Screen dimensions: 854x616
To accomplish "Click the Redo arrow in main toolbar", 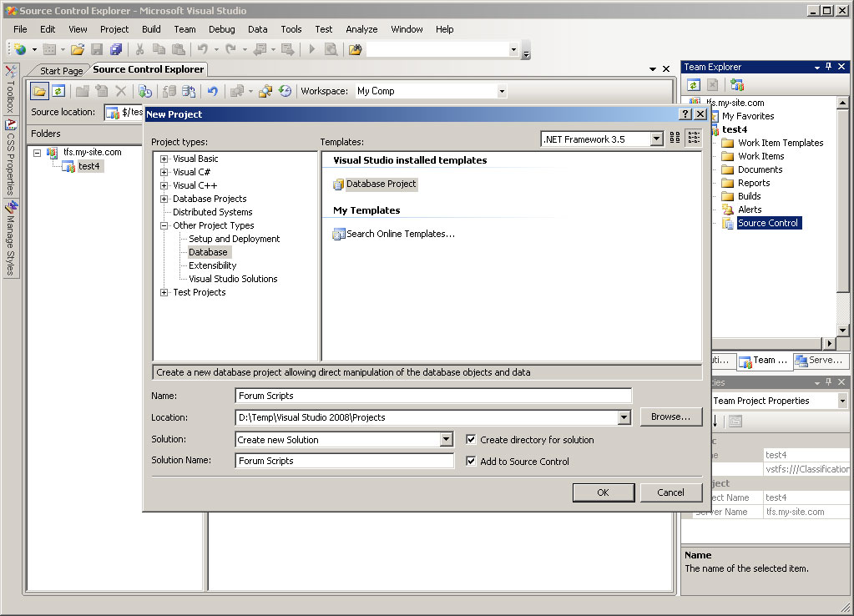I will click(x=231, y=49).
